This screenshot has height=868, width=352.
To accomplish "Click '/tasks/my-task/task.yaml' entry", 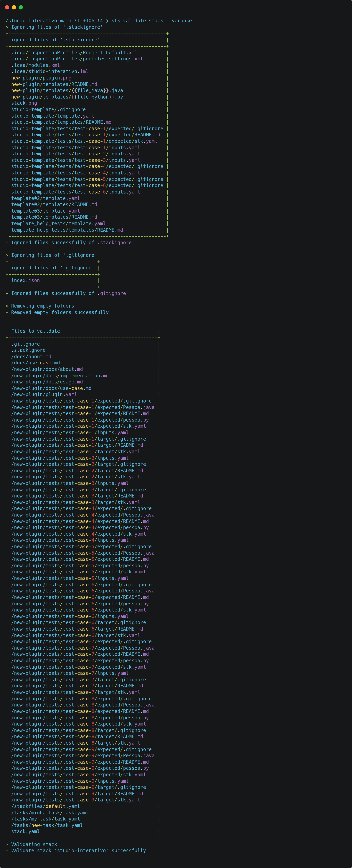I will 45,819.
